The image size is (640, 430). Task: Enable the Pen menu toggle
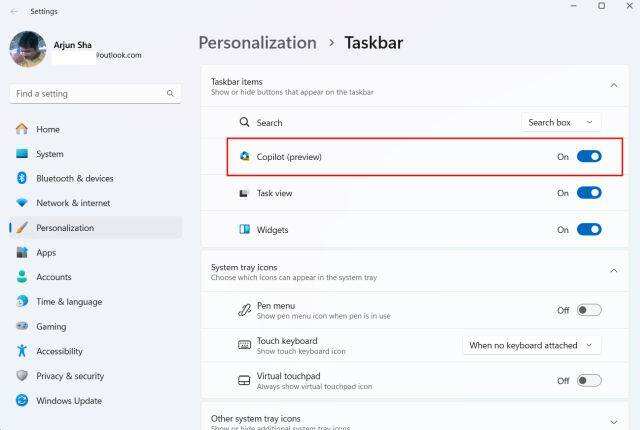589,310
